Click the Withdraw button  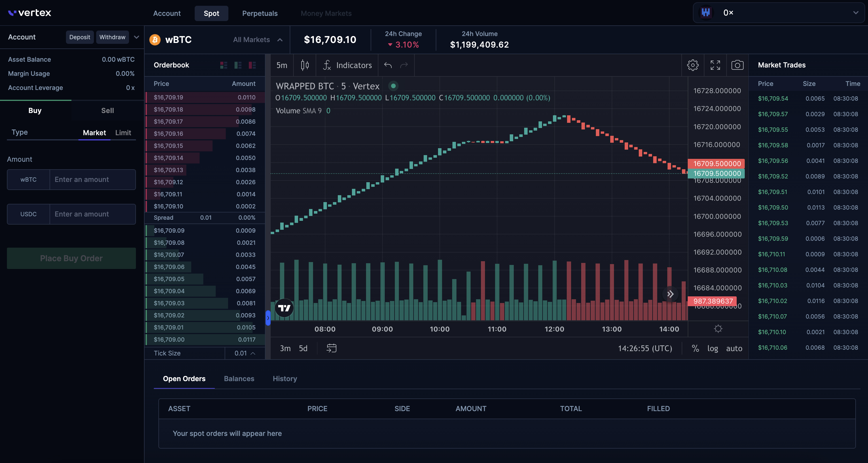(112, 37)
